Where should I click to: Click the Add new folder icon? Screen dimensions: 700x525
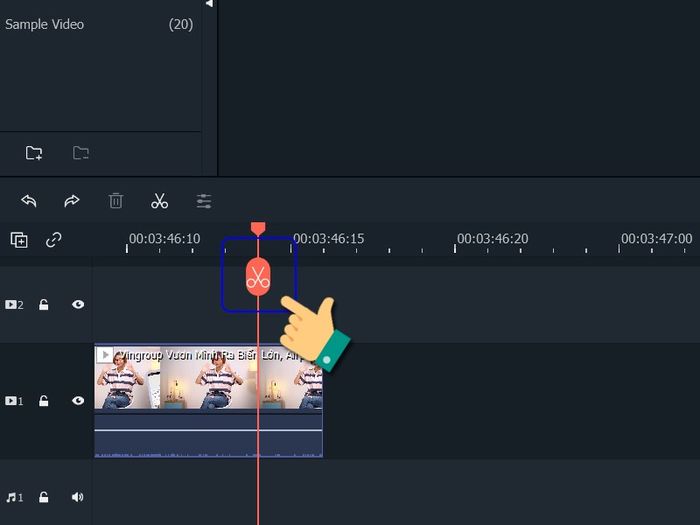tap(34, 153)
